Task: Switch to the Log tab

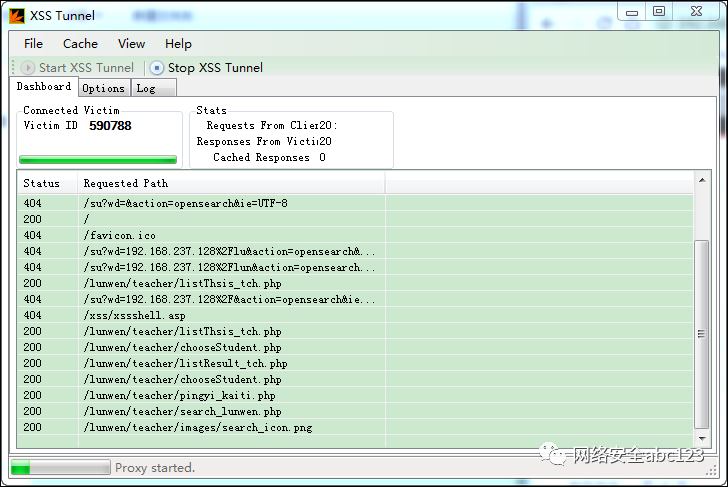Action: point(146,88)
